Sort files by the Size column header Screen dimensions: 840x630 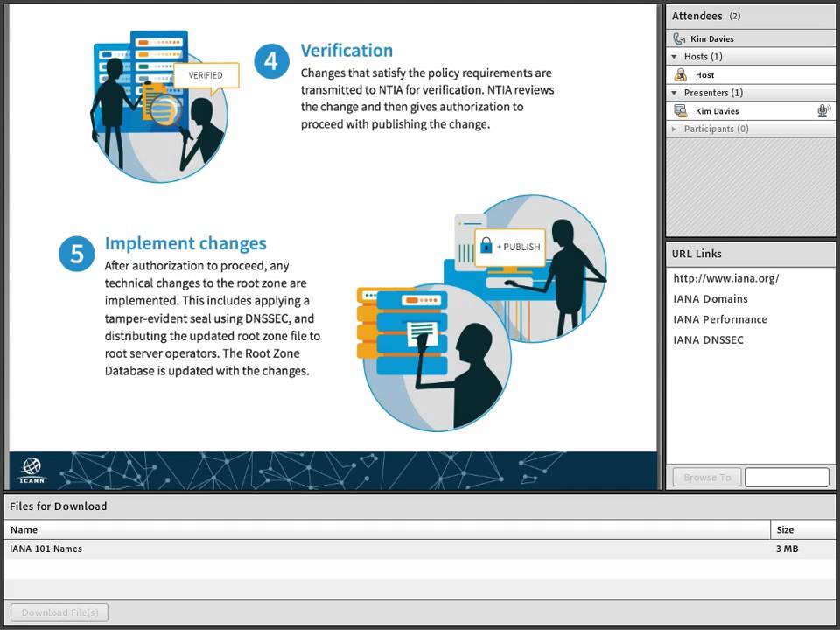tap(802, 530)
